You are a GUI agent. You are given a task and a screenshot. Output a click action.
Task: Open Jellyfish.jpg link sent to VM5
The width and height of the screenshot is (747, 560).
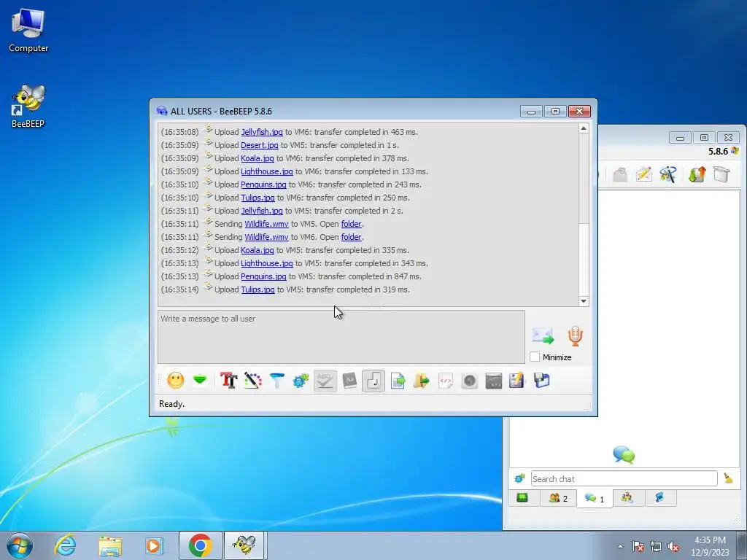pos(262,211)
